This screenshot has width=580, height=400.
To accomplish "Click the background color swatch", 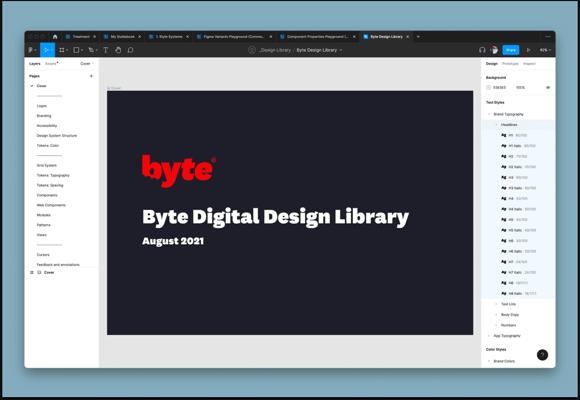I will pyautogui.click(x=489, y=88).
